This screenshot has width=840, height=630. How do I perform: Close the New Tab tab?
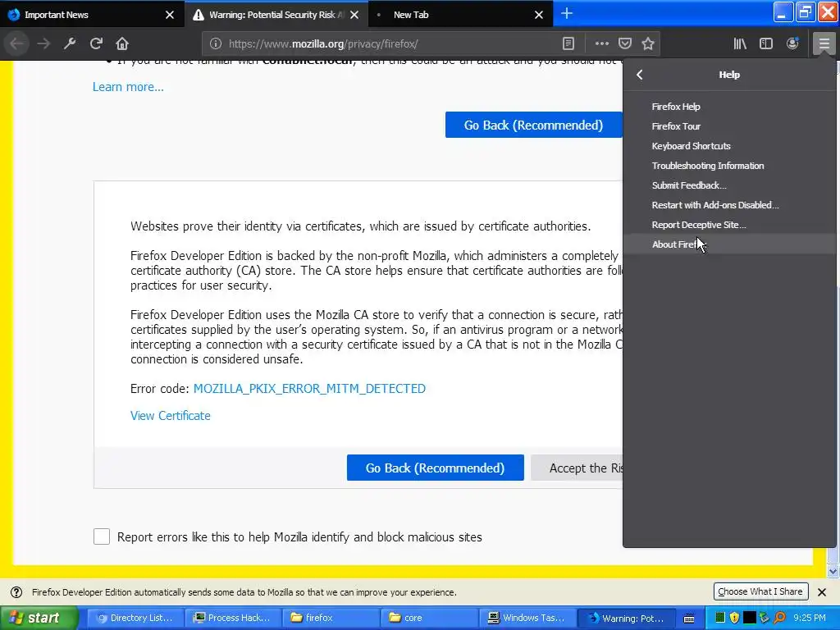pyautogui.click(x=539, y=15)
